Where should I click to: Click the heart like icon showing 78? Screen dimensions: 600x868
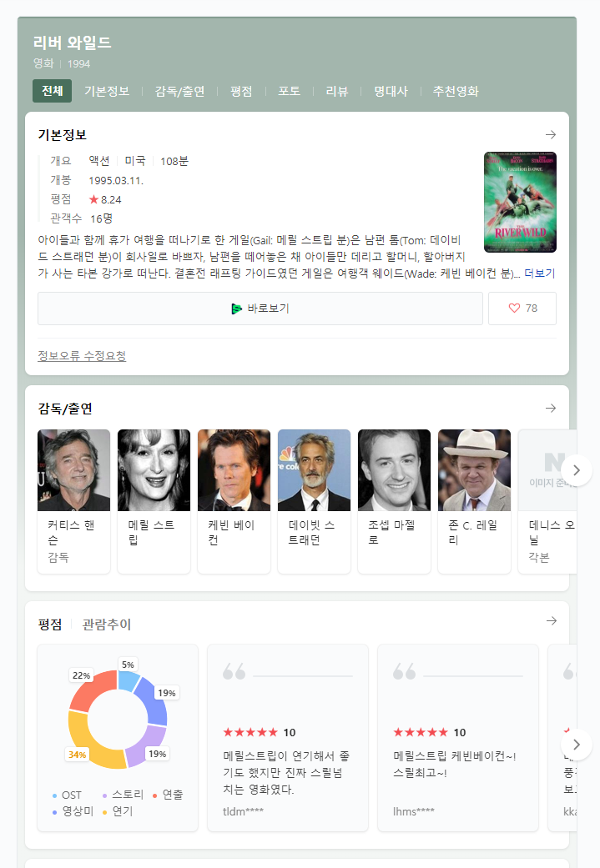click(x=514, y=308)
